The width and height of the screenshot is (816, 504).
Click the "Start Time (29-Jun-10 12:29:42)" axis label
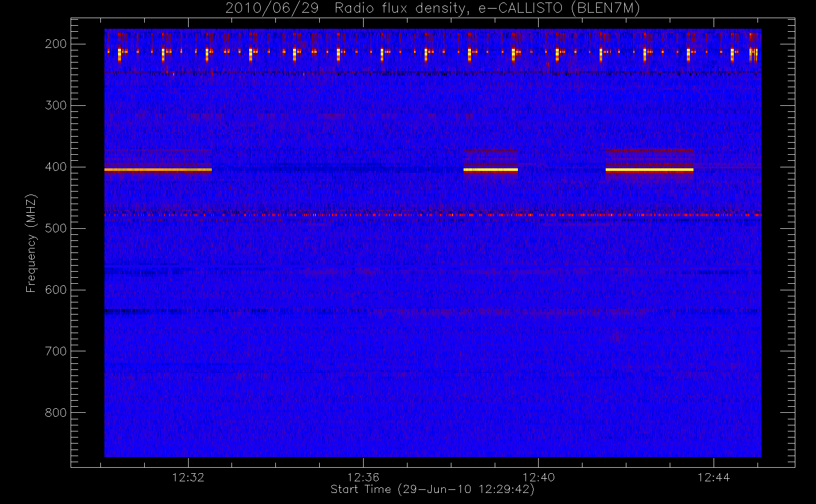tap(433, 489)
